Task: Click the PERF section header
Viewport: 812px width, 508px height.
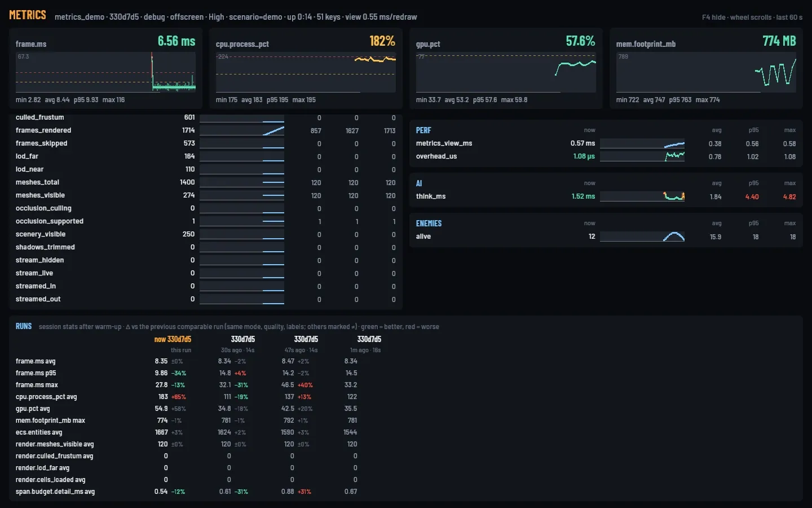Action: (423, 130)
